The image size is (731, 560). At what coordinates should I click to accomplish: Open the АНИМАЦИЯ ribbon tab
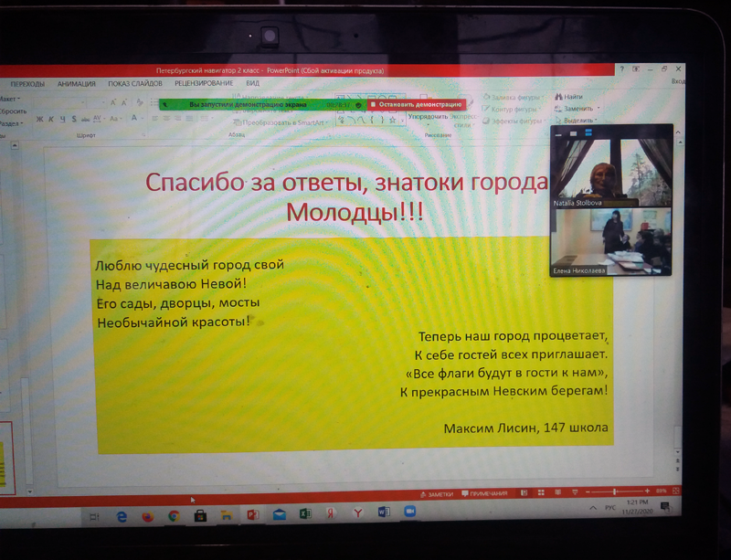[77, 84]
